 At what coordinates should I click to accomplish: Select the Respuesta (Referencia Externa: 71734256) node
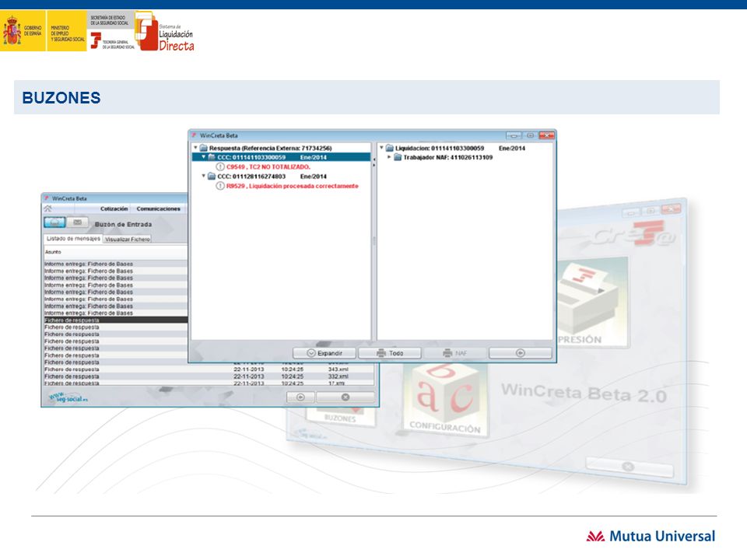tap(271, 148)
